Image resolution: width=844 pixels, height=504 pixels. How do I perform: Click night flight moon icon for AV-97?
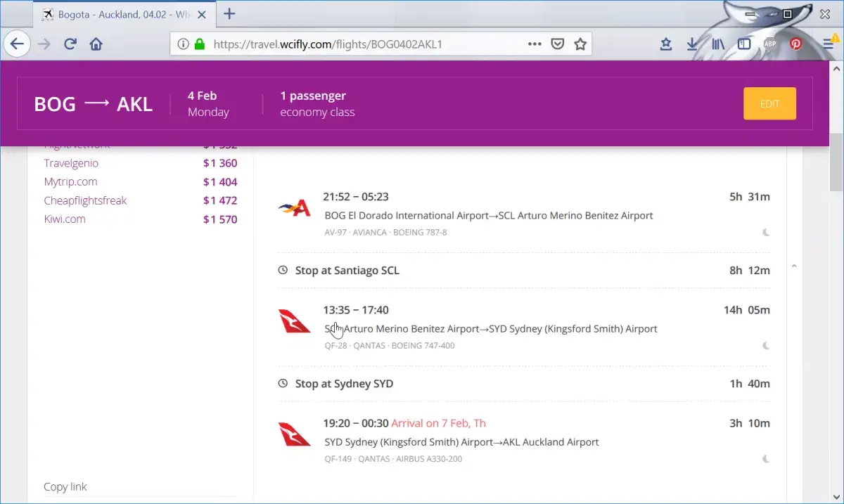(x=766, y=232)
